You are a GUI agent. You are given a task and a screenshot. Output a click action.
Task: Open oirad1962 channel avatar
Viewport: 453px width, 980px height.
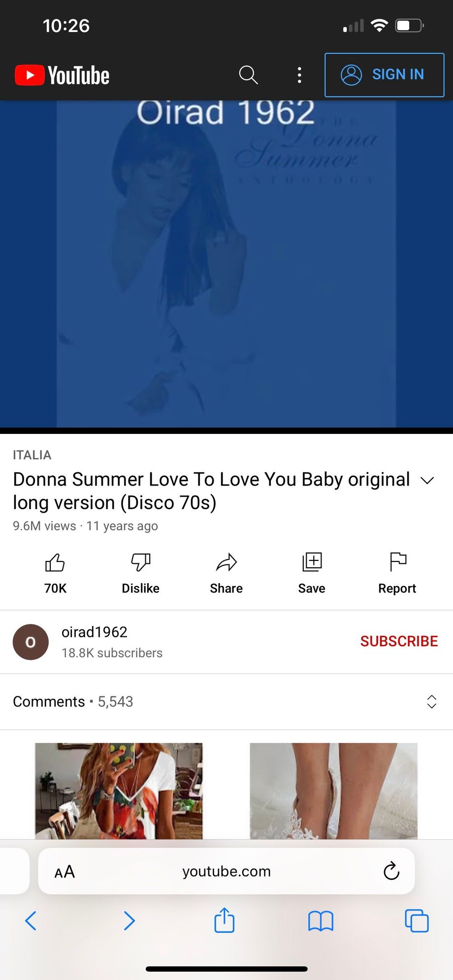[31, 642]
